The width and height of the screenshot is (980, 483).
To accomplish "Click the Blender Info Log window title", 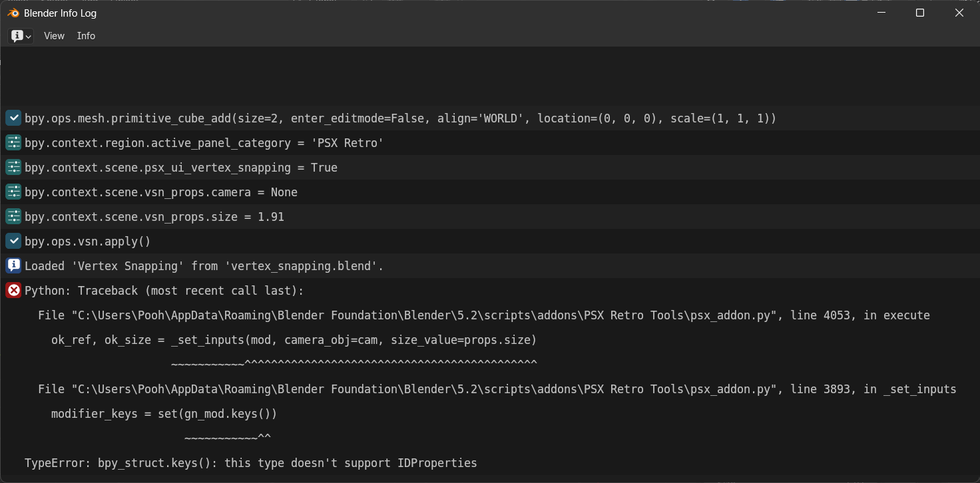I will pos(60,13).
